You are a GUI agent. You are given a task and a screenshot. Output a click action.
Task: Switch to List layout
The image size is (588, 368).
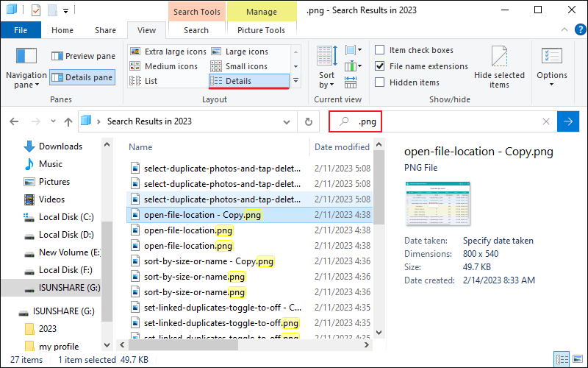point(143,81)
